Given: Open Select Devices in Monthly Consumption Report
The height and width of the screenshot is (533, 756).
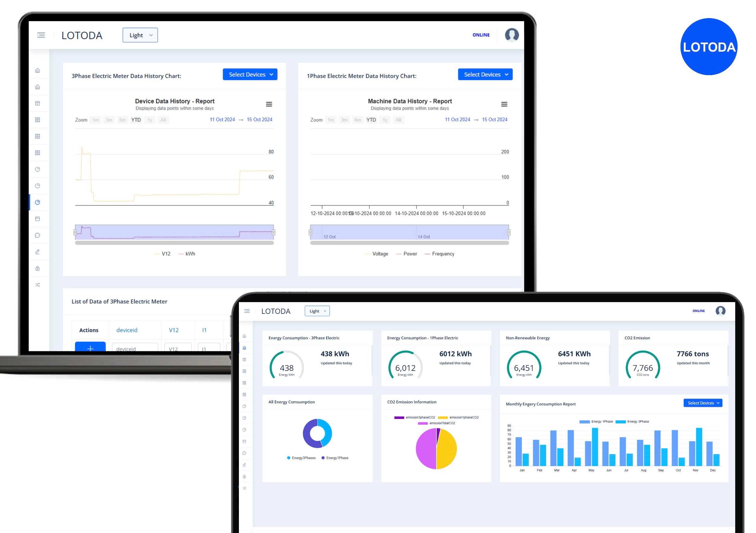Looking at the screenshot, I should [703, 403].
